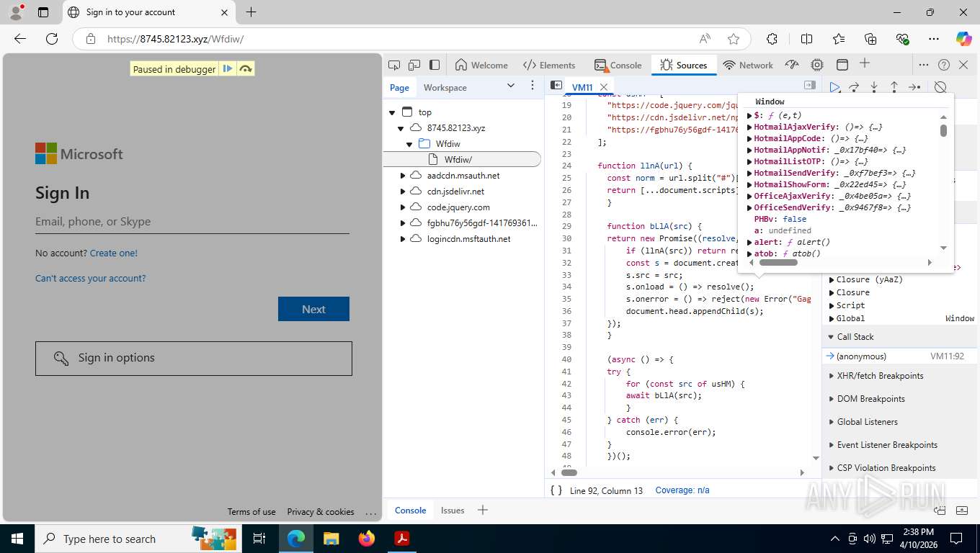Image resolution: width=980 pixels, height=553 pixels.
Task: Add more tools plus icon
Action: point(865,64)
